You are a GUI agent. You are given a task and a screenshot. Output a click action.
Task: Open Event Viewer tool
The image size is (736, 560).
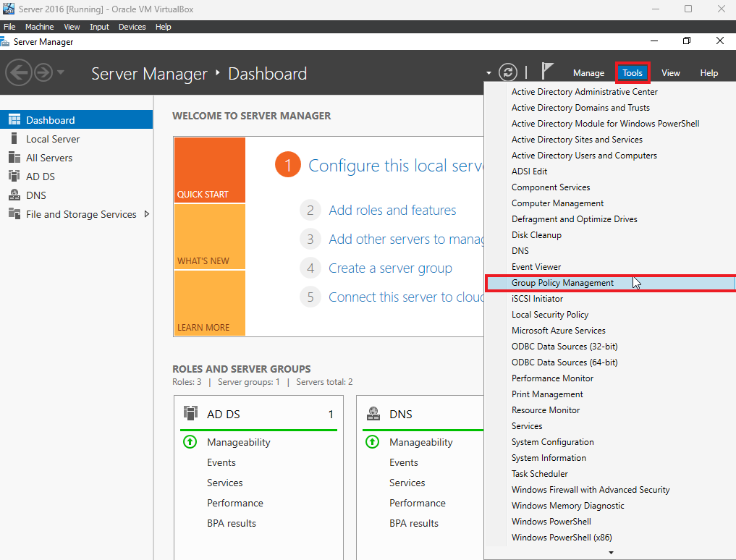coord(536,267)
